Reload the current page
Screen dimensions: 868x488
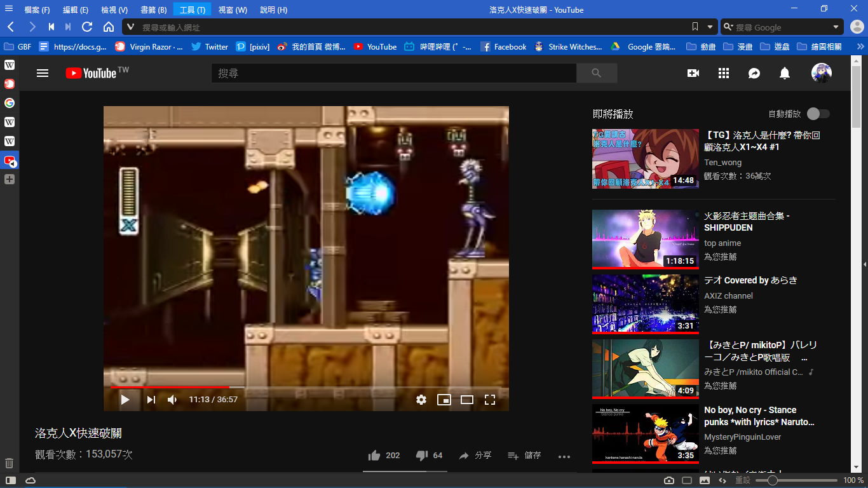88,27
